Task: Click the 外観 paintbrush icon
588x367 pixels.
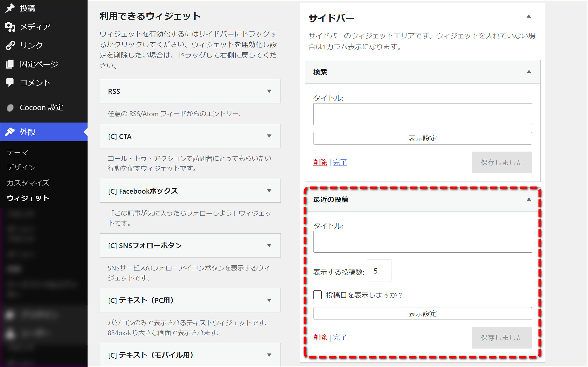Action: tap(10, 132)
